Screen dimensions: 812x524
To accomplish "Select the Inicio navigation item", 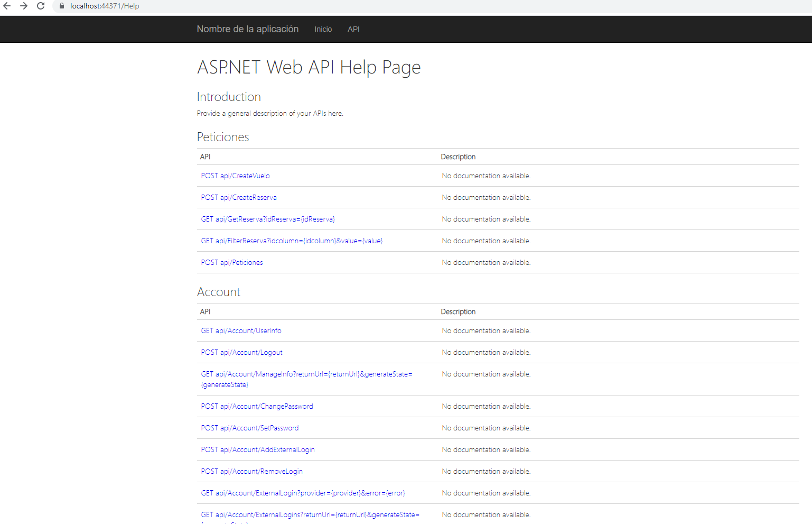I will click(323, 29).
